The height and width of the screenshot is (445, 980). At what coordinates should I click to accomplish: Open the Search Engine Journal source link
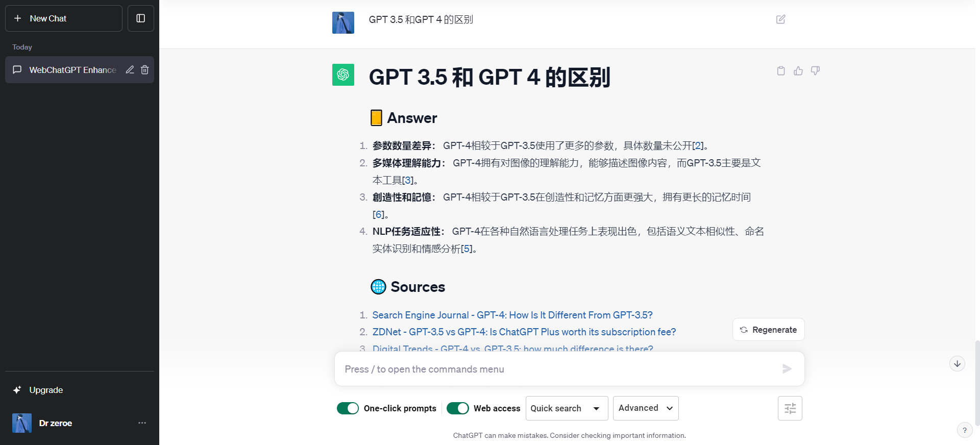point(512,315)
